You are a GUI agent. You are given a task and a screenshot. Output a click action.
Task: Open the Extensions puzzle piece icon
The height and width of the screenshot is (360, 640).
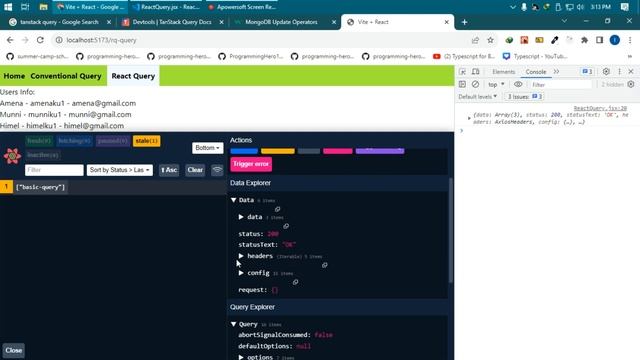[584, 40]
